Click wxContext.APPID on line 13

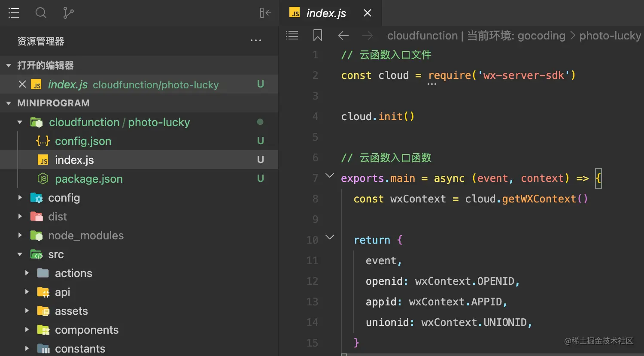[455, 302]
